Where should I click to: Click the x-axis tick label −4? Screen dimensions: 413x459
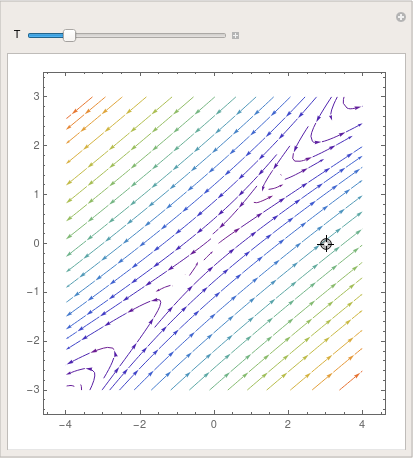click(65, 424)
